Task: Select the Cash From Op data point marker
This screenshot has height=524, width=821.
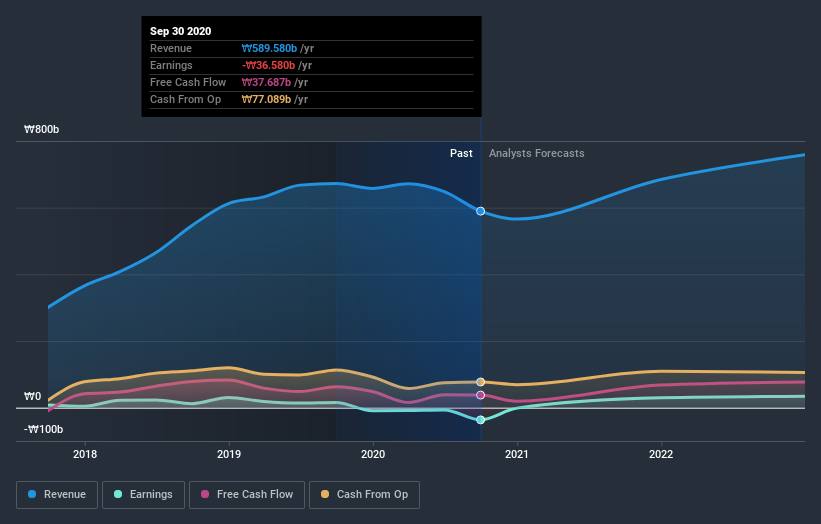Action: [x=480, y=382]
